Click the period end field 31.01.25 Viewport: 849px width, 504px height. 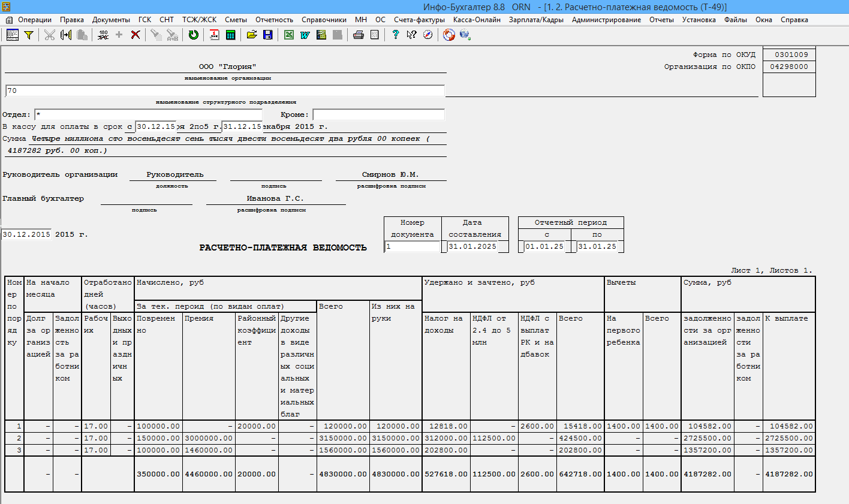click(597, 246)
